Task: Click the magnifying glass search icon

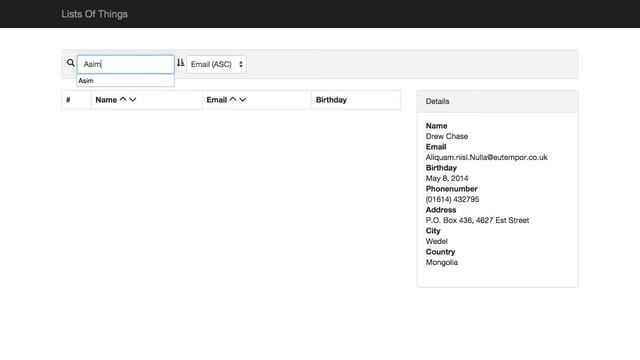Action: point(71,63)
